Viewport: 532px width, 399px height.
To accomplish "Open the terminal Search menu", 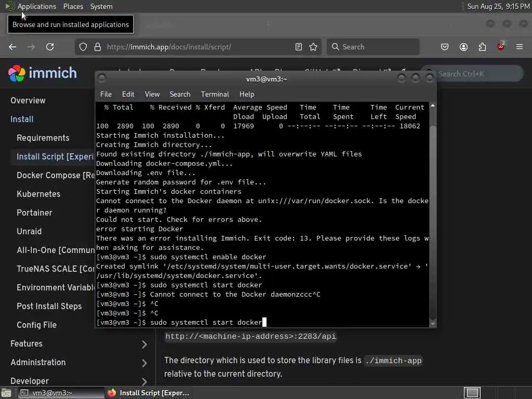I will [180, 95].
